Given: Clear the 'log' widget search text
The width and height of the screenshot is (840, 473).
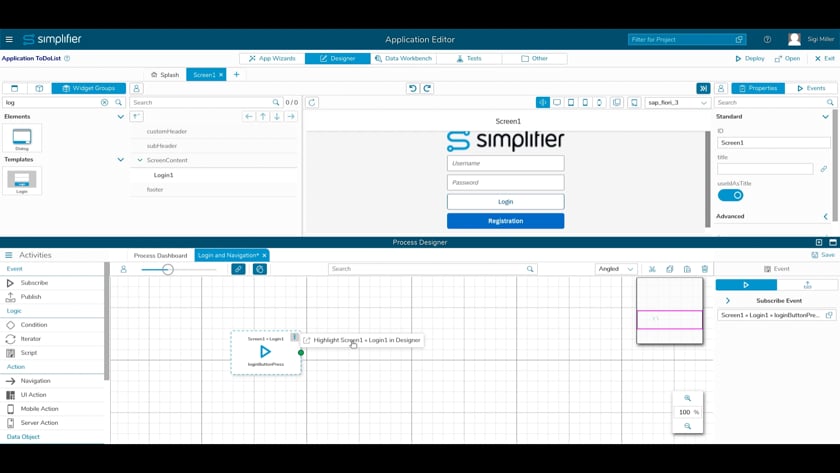Looking at the screenshot, I should coord(104,102).
